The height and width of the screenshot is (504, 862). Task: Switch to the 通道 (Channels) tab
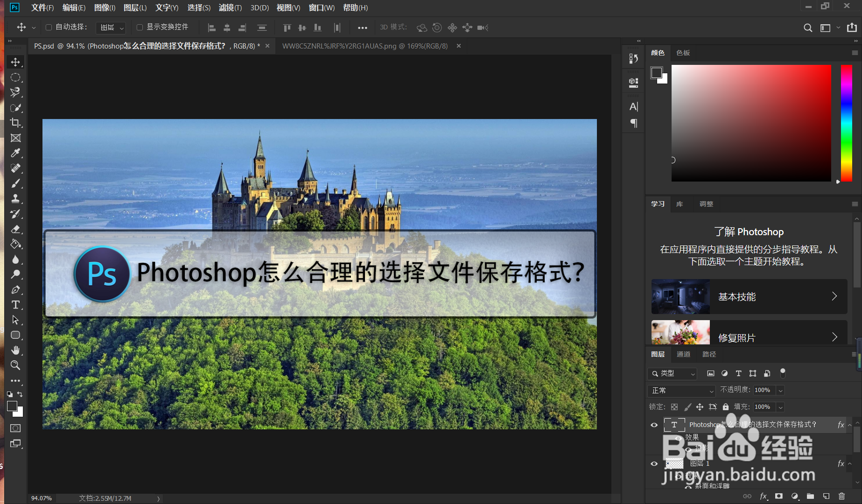[x=683, y=354]
